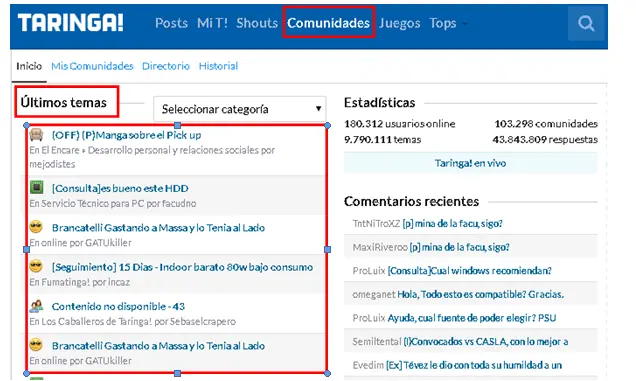This screenshot has height=381, width=636.
Task: Click username omeganet in recent comments
Action: (374, 294)
